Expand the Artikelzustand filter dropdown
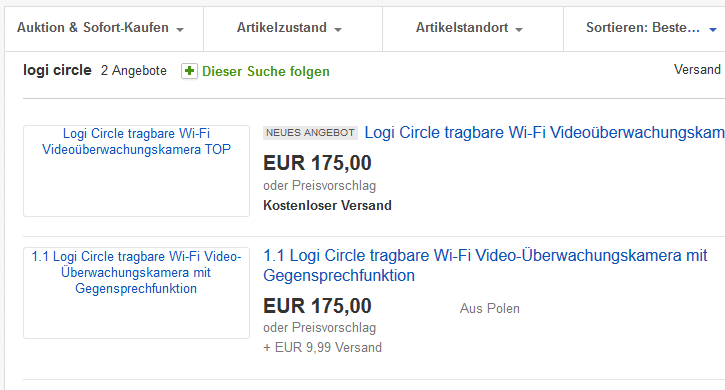This screenshot has height=390, width=725. coord(293,28)
